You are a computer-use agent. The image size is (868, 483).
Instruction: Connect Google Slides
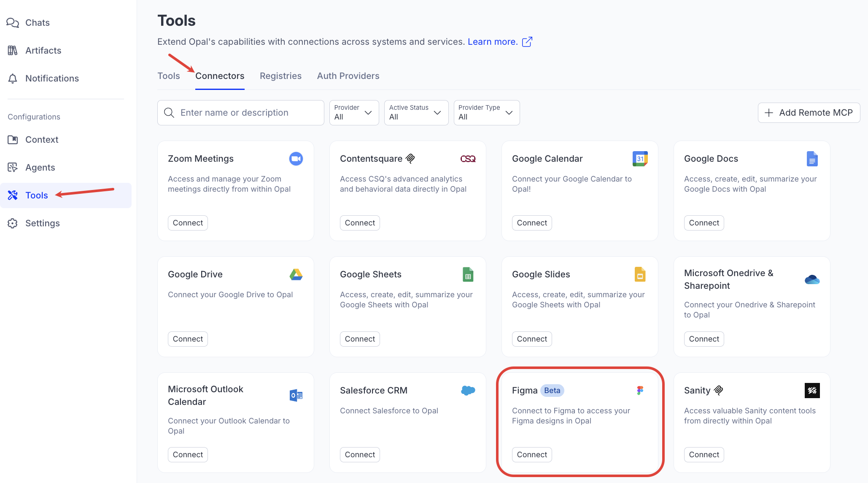click(x=532, y=339)
